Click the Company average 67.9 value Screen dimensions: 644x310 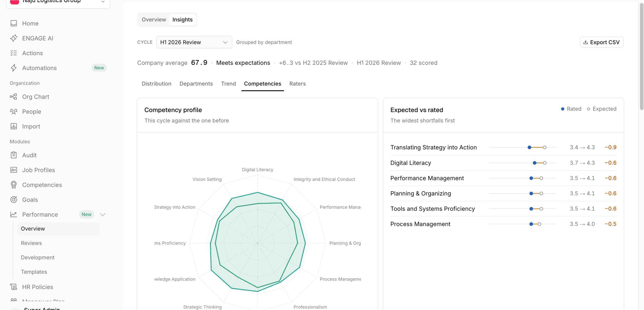point(199,63)
